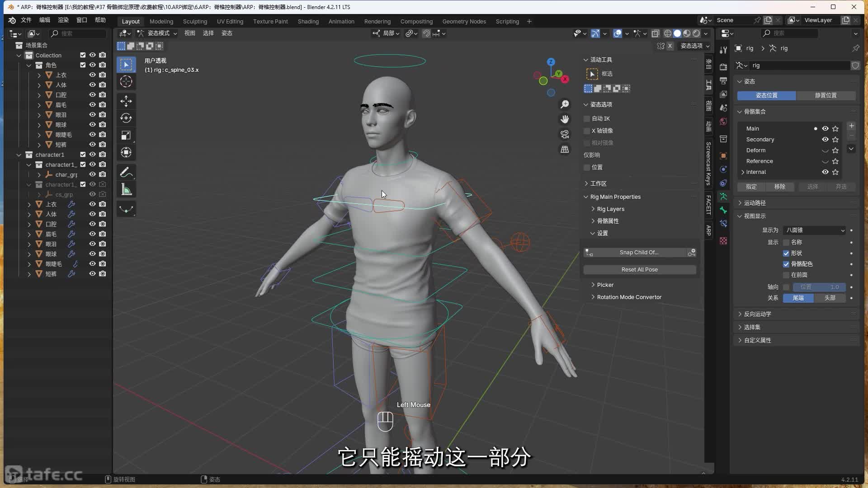The width and height of the screenshot is (868, 488).
Task: Toggle camera view gizmo icon
Action: coord(565,134)
